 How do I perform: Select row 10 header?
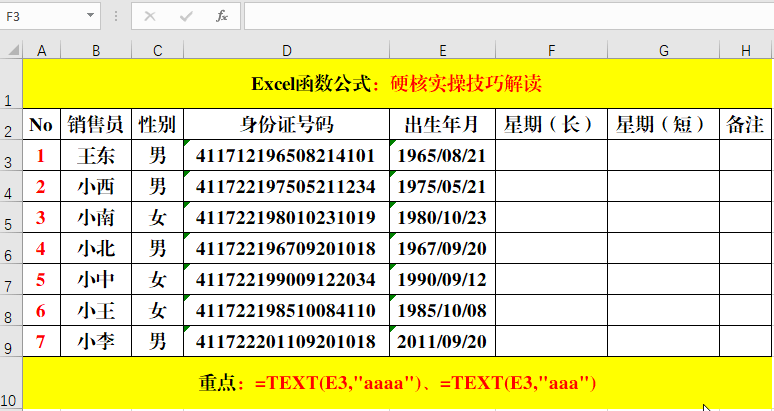coord(11,383)
